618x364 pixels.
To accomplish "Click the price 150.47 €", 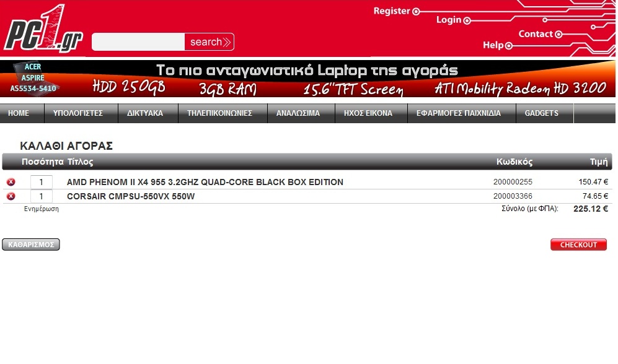I will pos(593,182).
